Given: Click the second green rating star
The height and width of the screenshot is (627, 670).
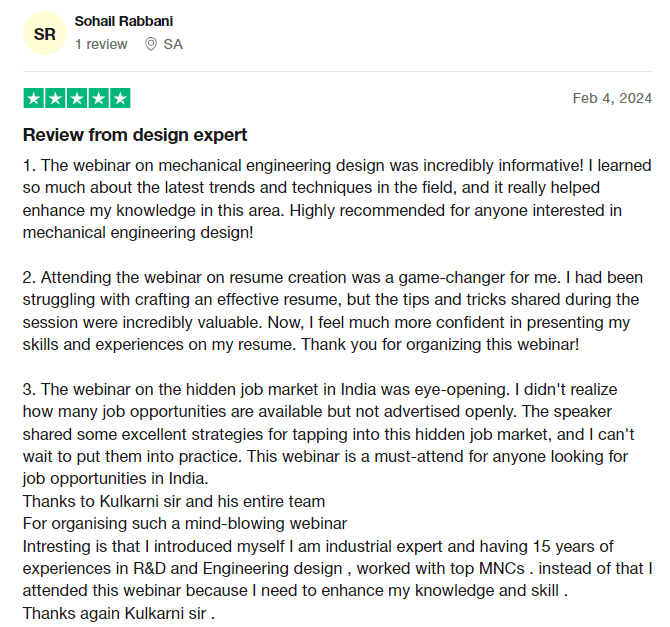Looking at the screenshot, I should tap(55, 98).
